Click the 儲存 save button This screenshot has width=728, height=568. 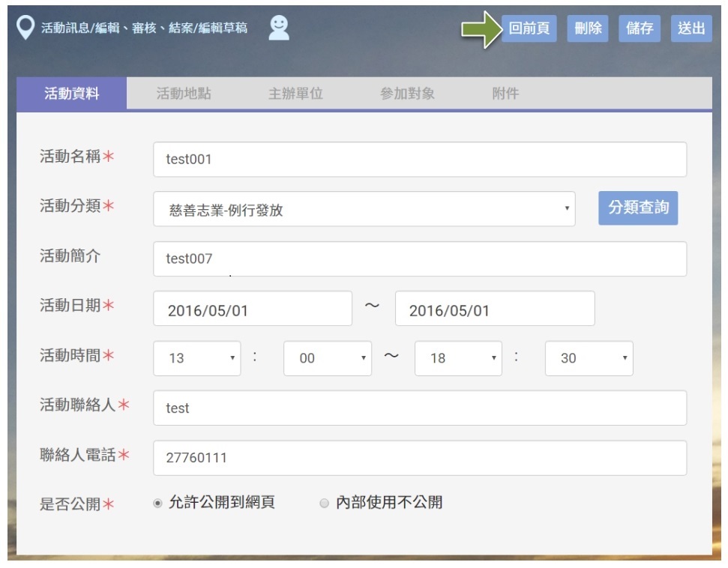click(x=639, y=28)
